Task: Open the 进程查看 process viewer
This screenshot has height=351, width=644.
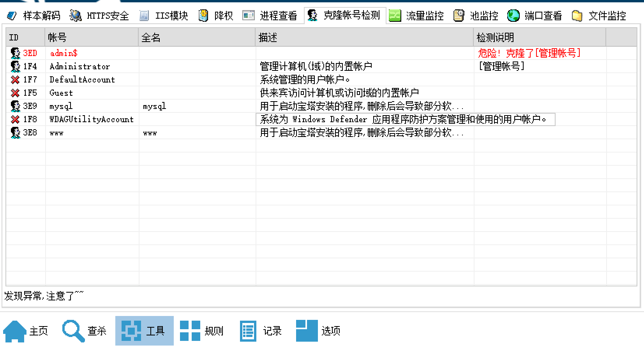Action: [270, 16]
